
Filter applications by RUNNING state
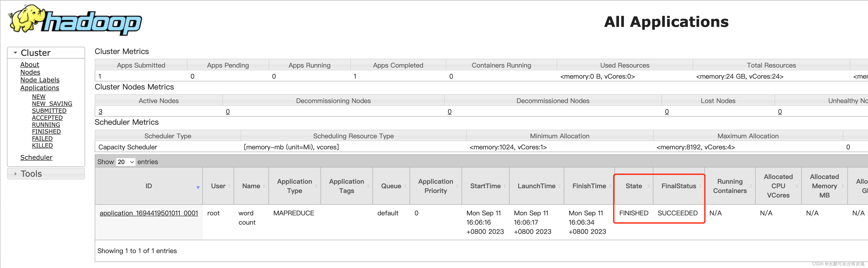click(46, 125)
